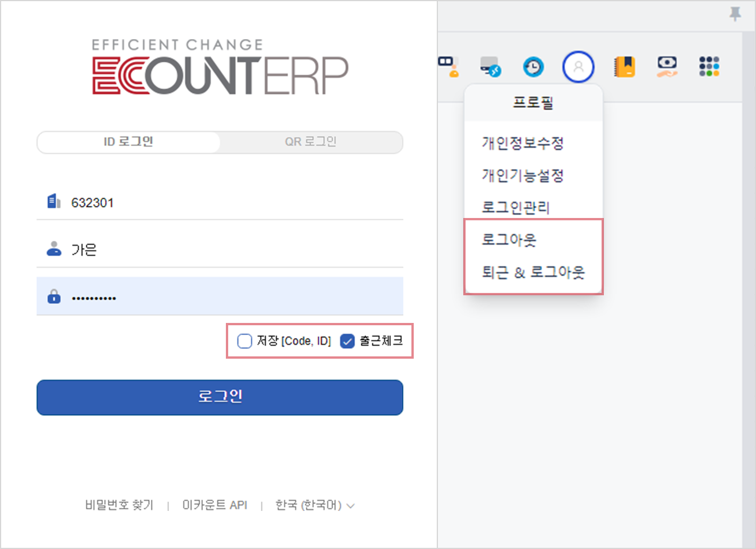The width and height of the screenshot is (756, 549).
Task: Click the pin icon at top right
Action: pos(735,14)
